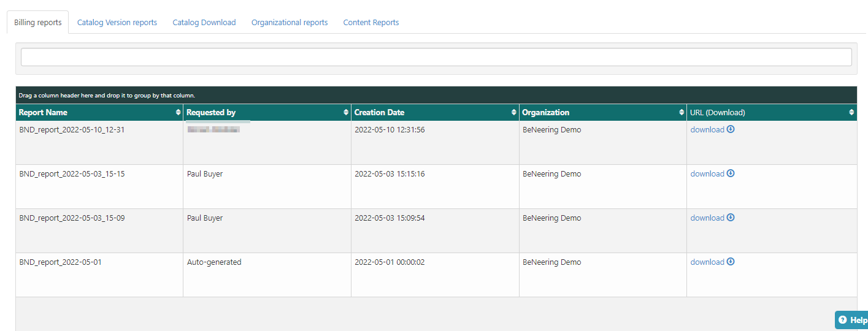Sort by Requested by using sort arrows
This screenshot has width=868, height=331.
coord(346,113)
